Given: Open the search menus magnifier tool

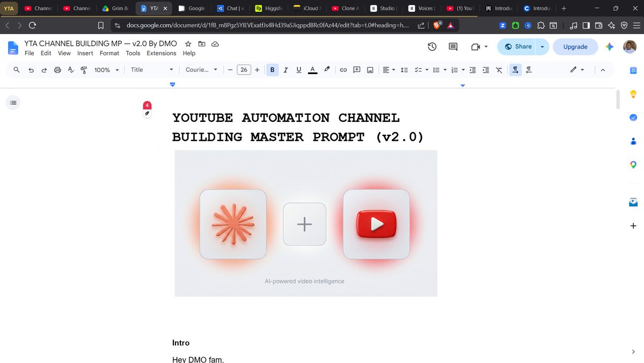Looking at the screenshot, I should click(x=17, y=70).
